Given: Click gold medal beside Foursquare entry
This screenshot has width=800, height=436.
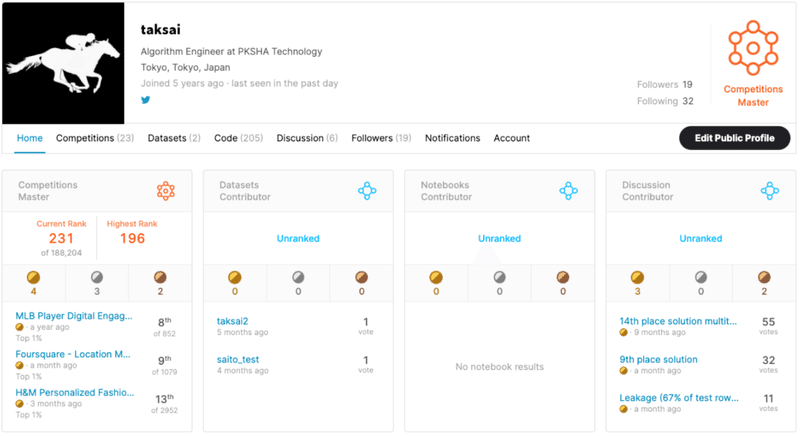Looking at the screenshot, I should tap(19, 365).
